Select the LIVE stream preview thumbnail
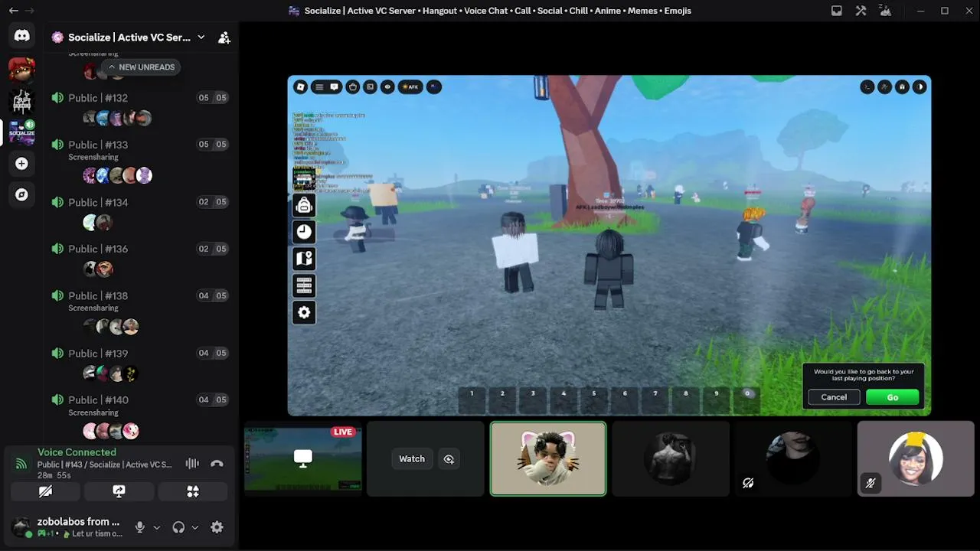This screenshot has width=980, height=551. click(303, 458)
